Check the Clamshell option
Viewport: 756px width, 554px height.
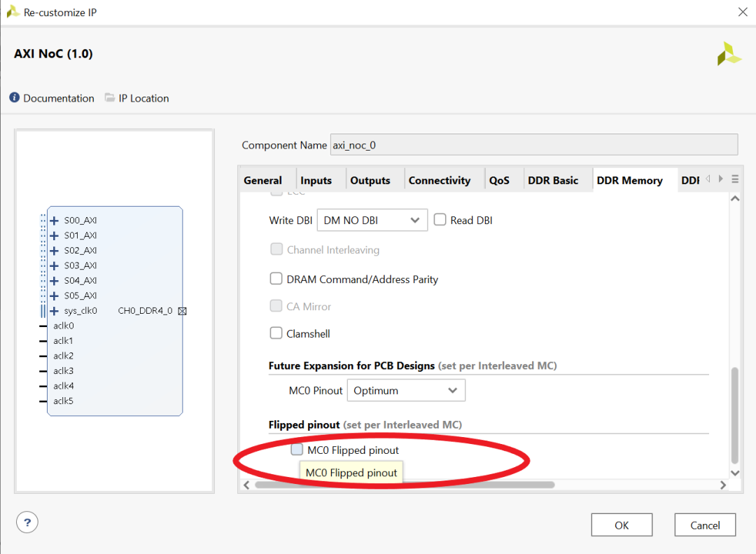pyautogui.click(x=276, y=333)
